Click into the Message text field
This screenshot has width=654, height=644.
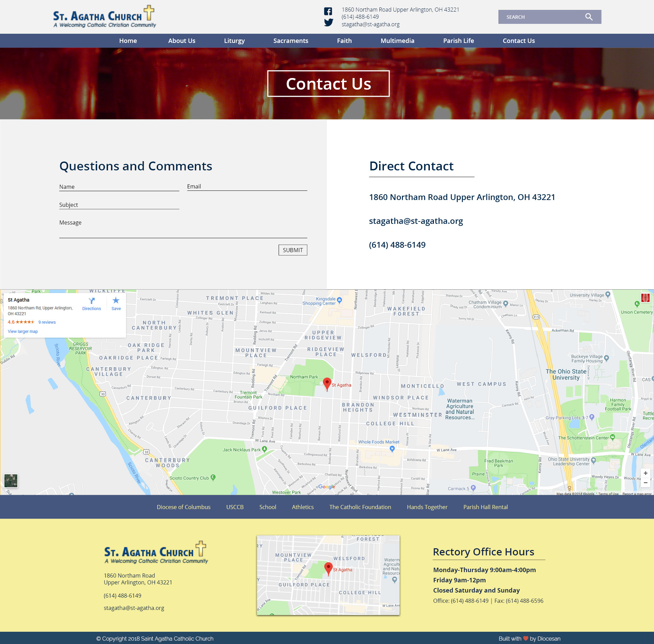tap(183, 232)
